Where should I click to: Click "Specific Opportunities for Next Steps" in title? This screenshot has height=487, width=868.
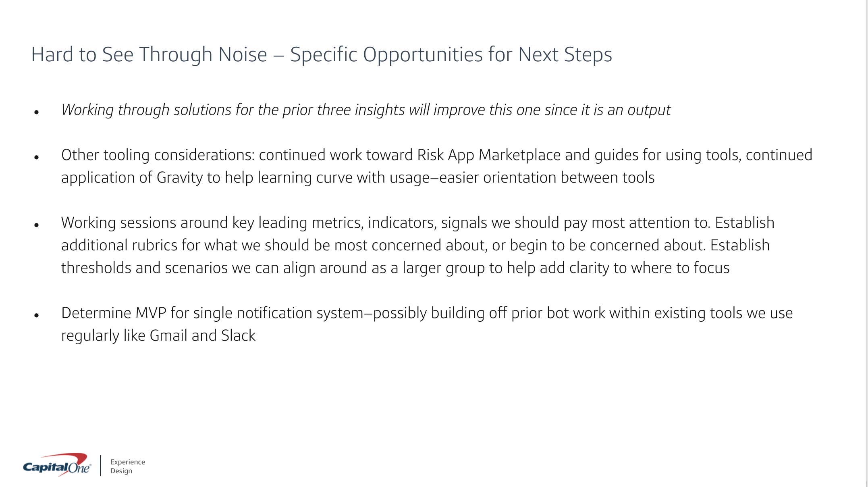[451, 54]
